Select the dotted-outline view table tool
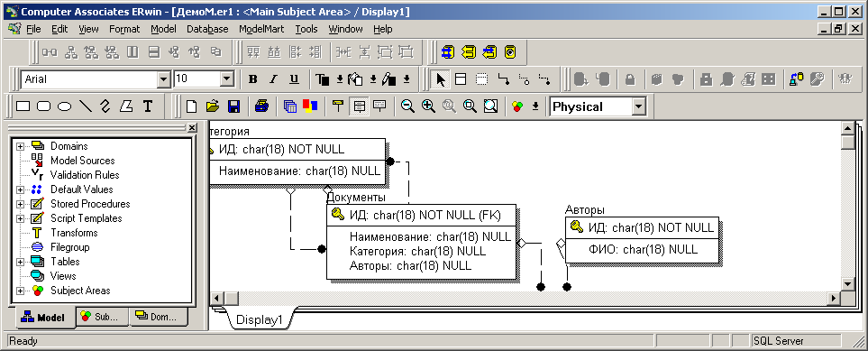The height and width of the screenshot is (351, 868). point(481,79)
